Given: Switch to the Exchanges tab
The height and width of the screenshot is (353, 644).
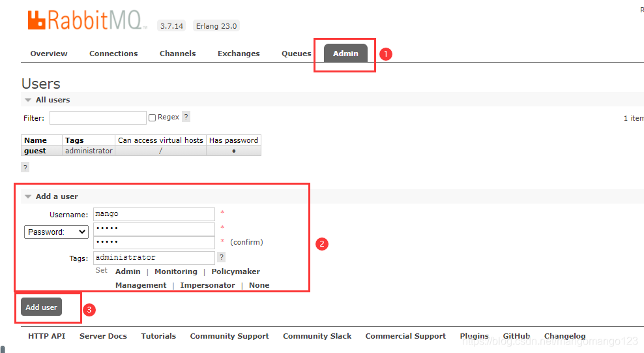Looking at the screenshot, I should tap(239, 54).
